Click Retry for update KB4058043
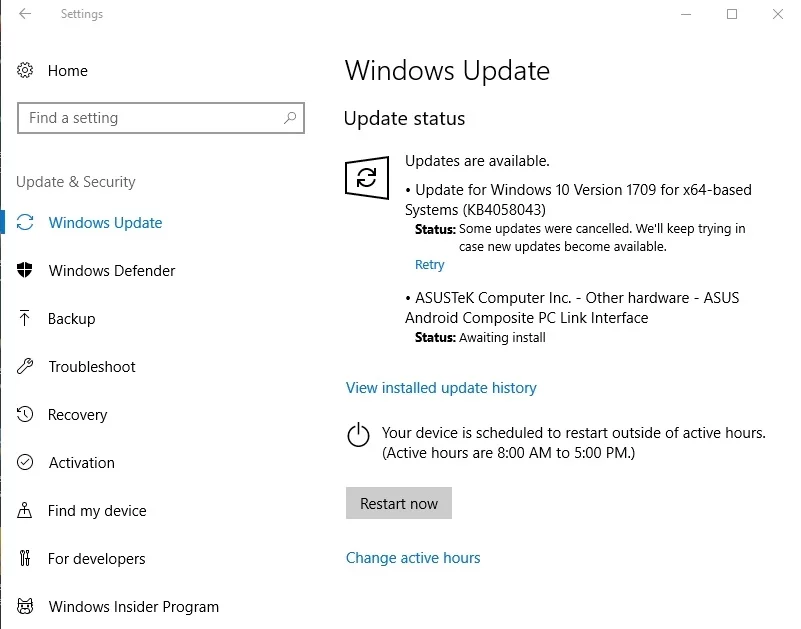This screenshot has width=801, height=629. point(430,265)
